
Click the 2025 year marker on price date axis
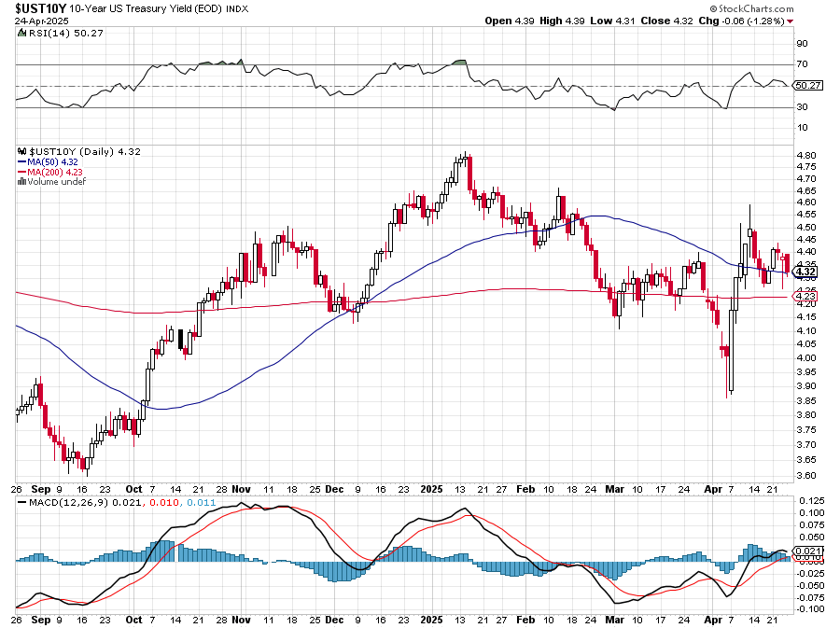430,487
